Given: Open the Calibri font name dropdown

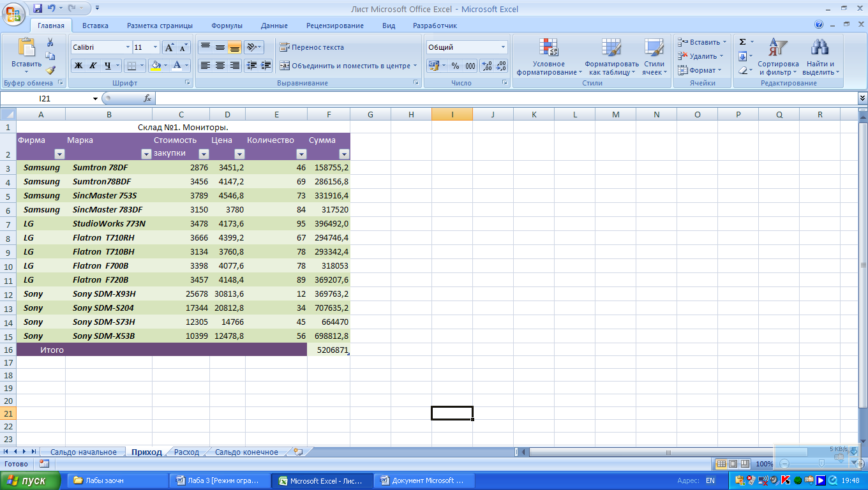Looking at the screenshot, I should coord(126,47).
